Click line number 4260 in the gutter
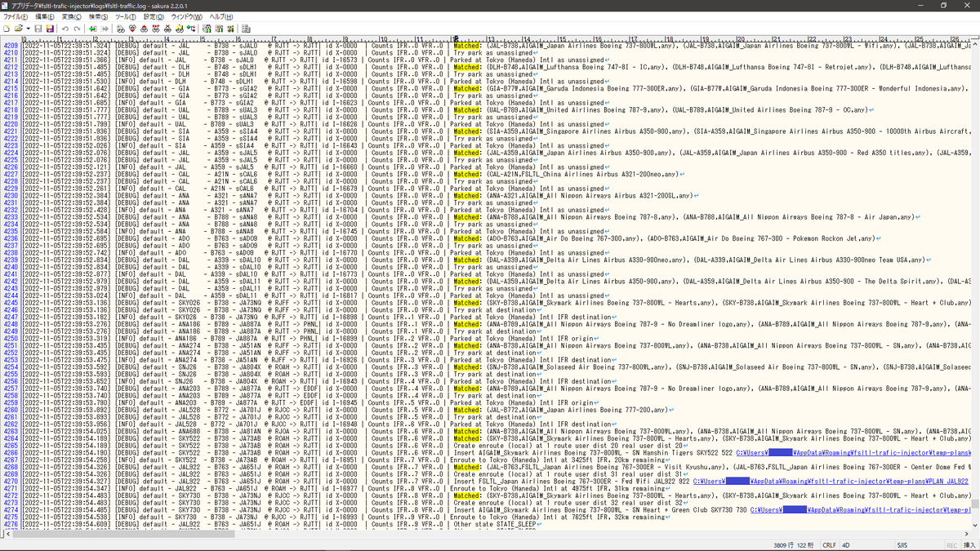The height and width of the screenshot is (551, 980). tap(11, 410)
